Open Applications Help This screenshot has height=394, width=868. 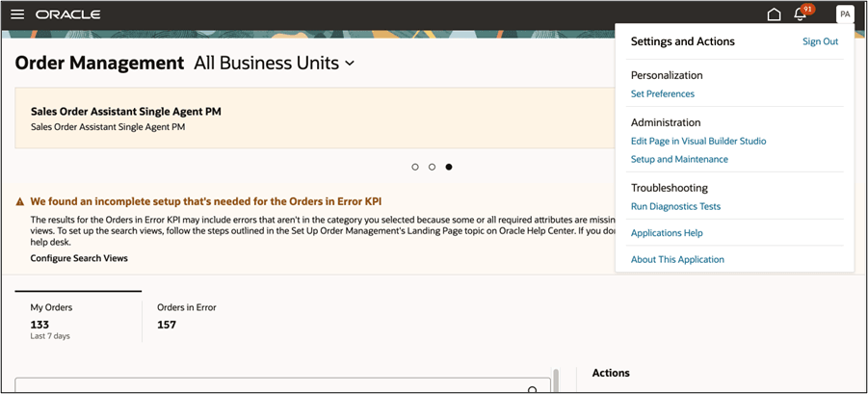click(667, 233)
